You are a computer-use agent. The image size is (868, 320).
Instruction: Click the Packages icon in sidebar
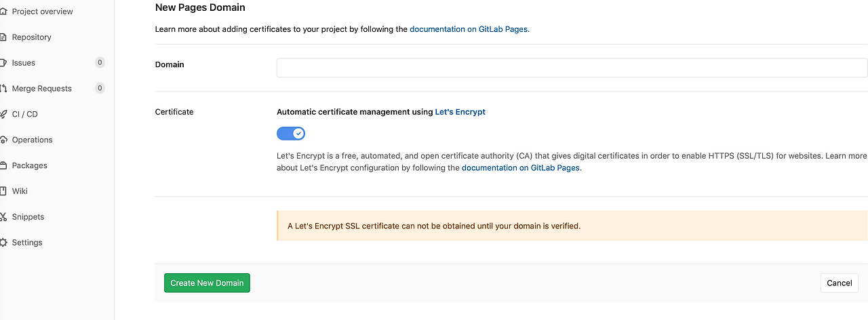pos(3,166)
